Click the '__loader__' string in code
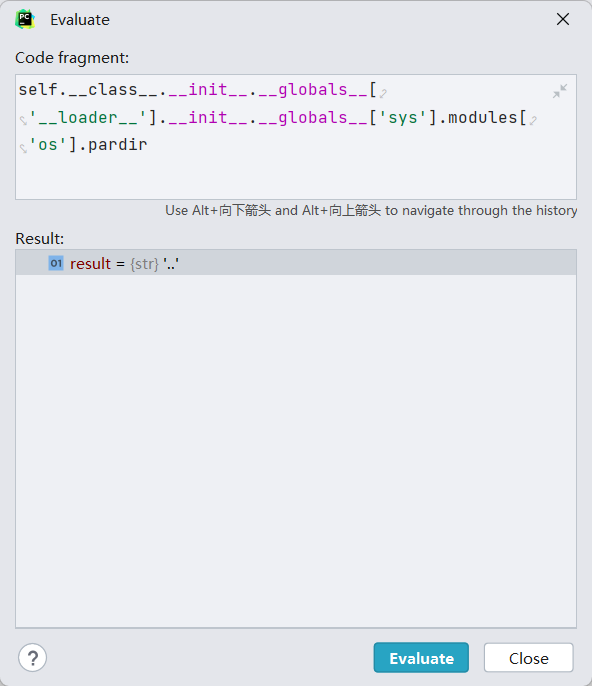The width and height of the screenshot is (592, 686). [88, 118]
